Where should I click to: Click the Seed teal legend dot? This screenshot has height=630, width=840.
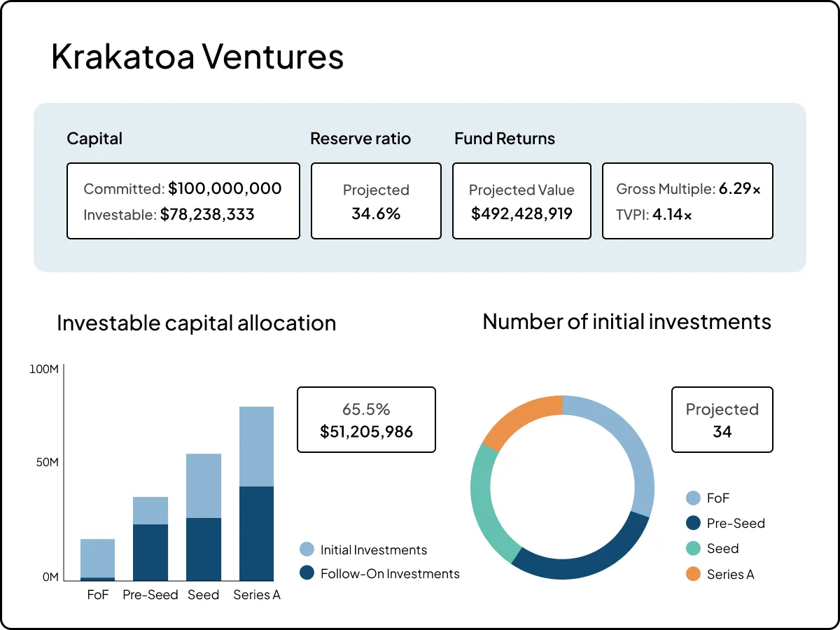coord(693,549)
